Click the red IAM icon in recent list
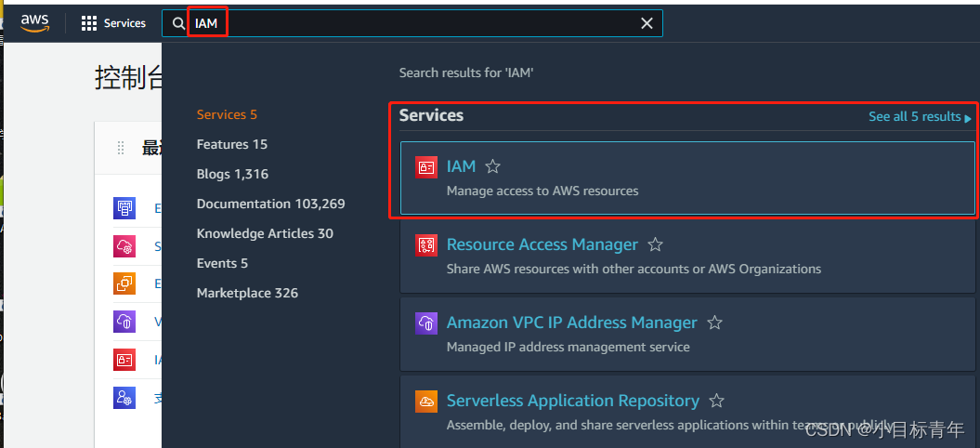This screenshot has width=980, height=448. point(124,360)
